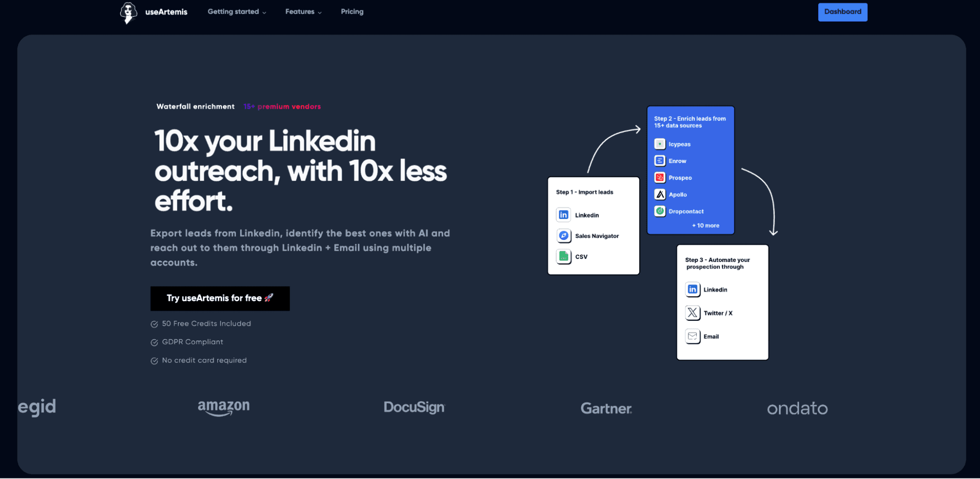Click the 'Twitter / X' label
The image size is (980, 479).
click(718, 313)
